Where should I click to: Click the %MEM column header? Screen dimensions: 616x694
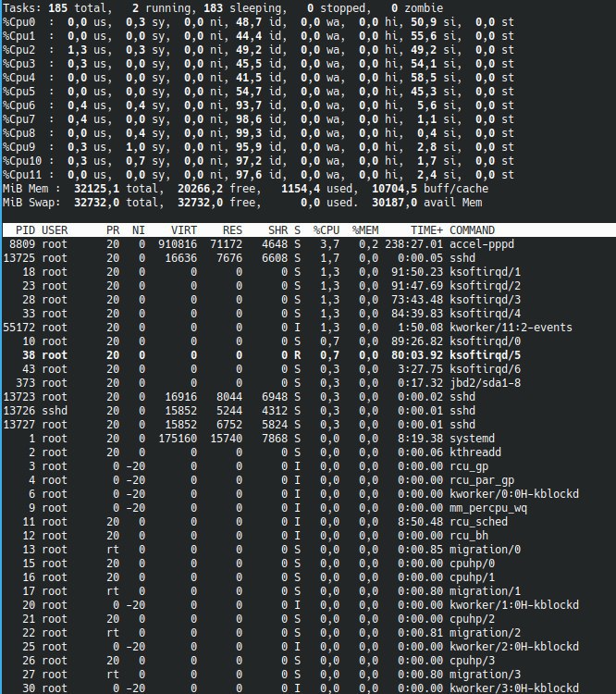click(365, 230)
